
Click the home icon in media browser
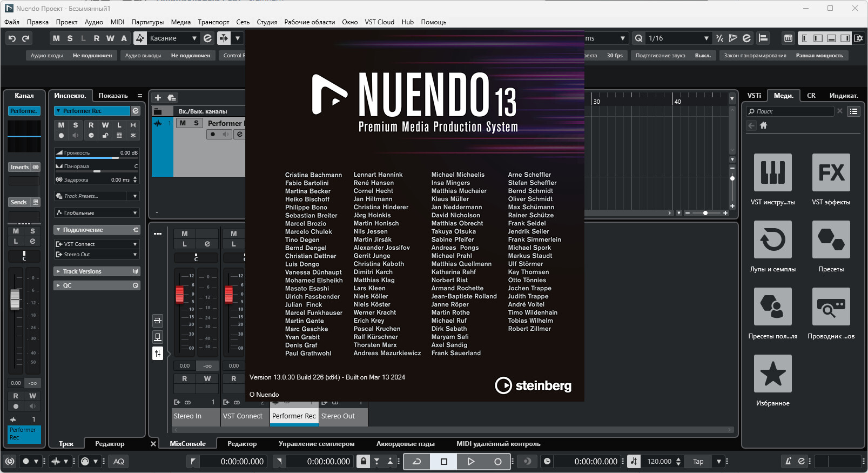[x=763, y=125]
